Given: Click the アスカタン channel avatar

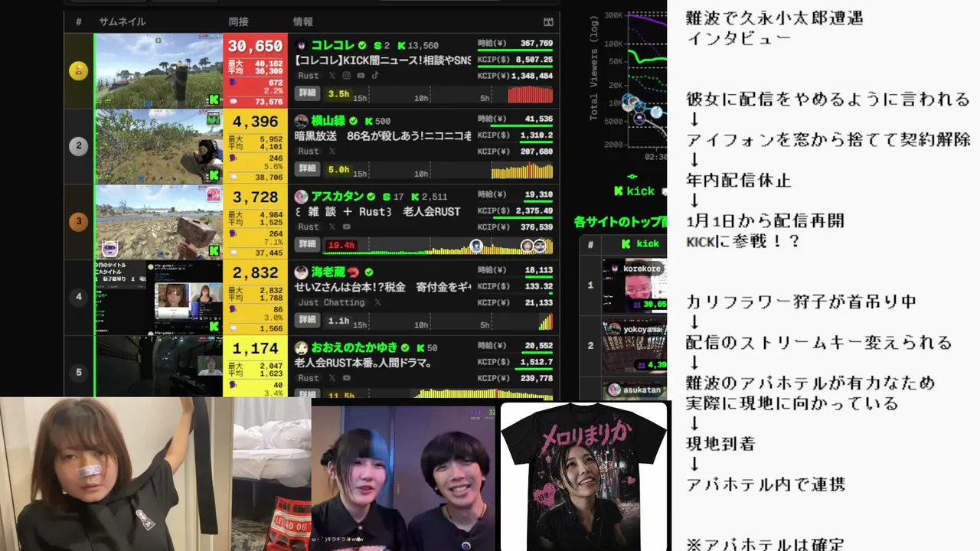Looking at the screenshot, I should click(x=302, y=197).
